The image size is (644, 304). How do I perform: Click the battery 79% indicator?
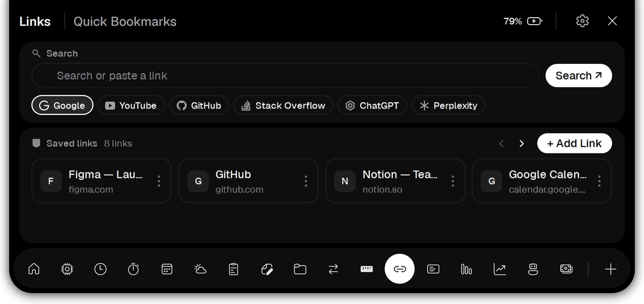pos(523,21)
